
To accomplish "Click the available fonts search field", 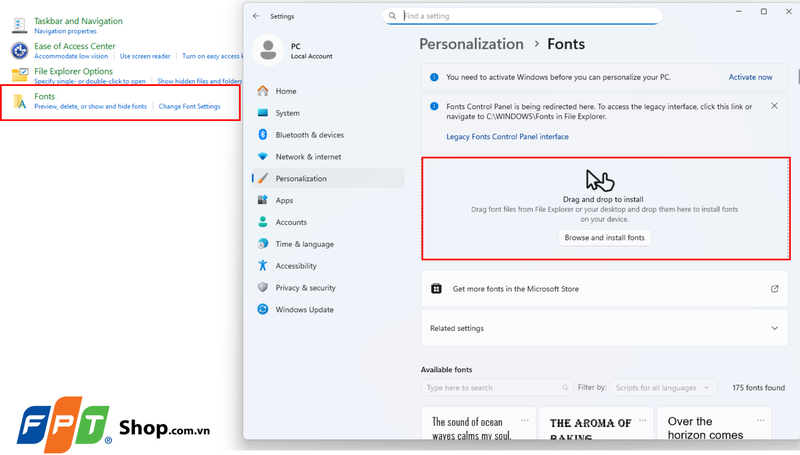I will click(x=490, y=387).
